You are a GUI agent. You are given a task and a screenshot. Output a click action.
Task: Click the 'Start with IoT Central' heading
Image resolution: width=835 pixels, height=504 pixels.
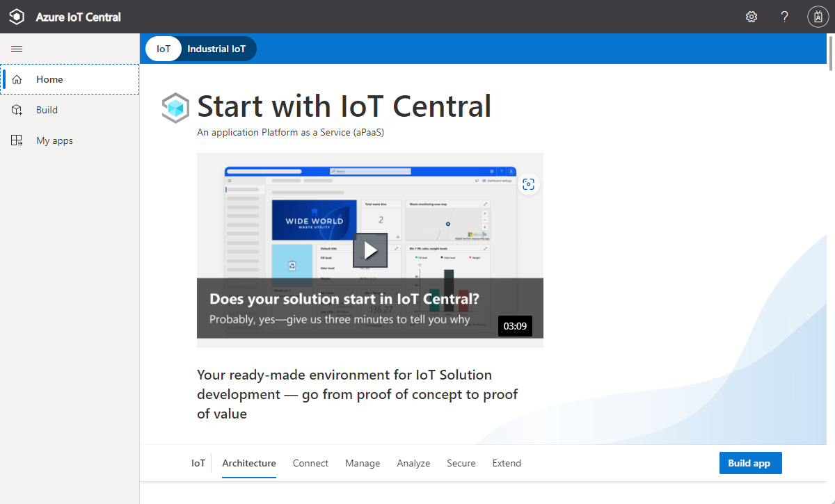(344, 106)
